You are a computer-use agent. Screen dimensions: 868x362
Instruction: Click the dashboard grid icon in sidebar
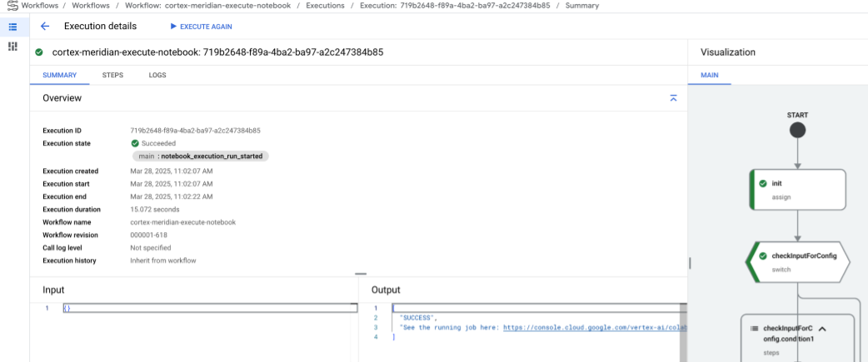12,47
